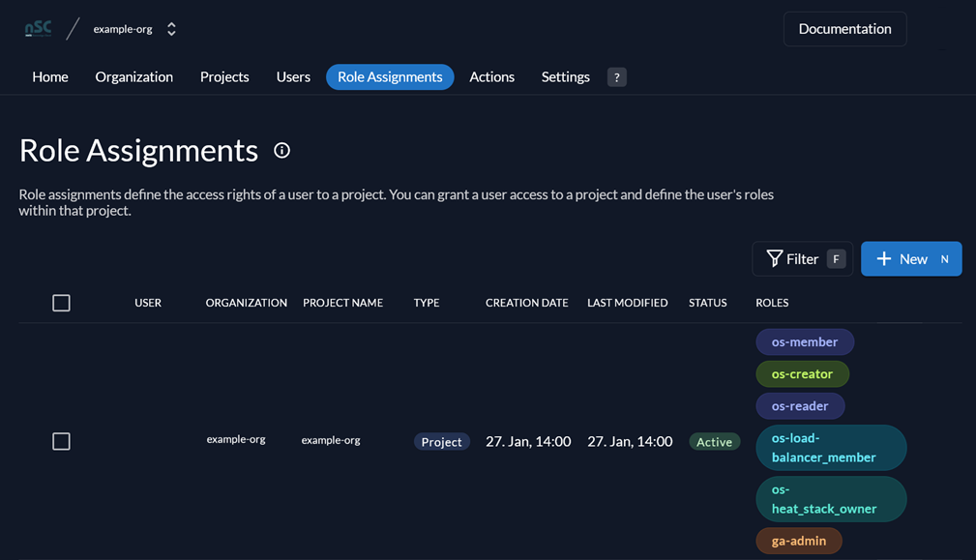Switch to the Projects tab
976x560 pixels.
point(224,77)
